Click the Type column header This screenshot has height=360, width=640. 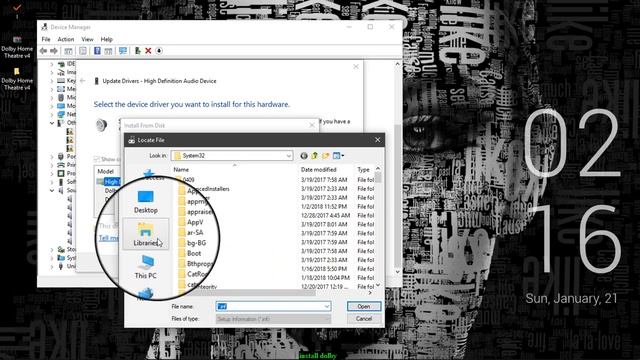[x=364, y=169]
